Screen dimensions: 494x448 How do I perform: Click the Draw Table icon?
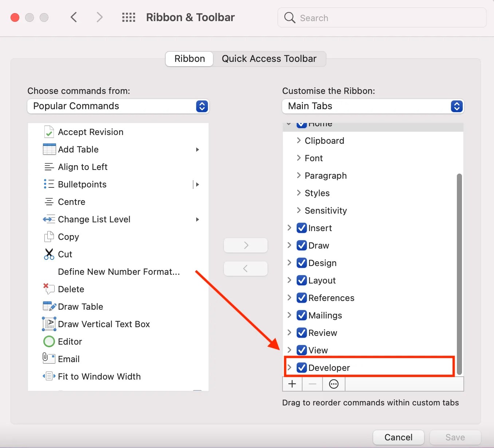coord(49,306)
